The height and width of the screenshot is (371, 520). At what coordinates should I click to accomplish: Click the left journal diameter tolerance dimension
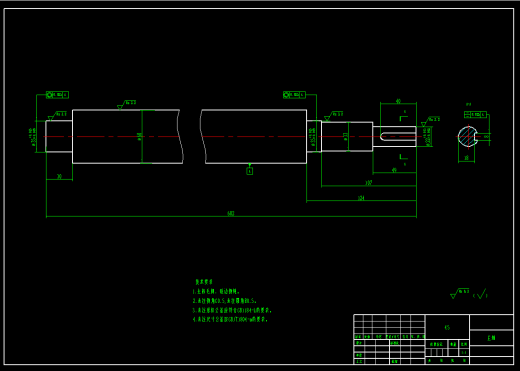[33, 137]
